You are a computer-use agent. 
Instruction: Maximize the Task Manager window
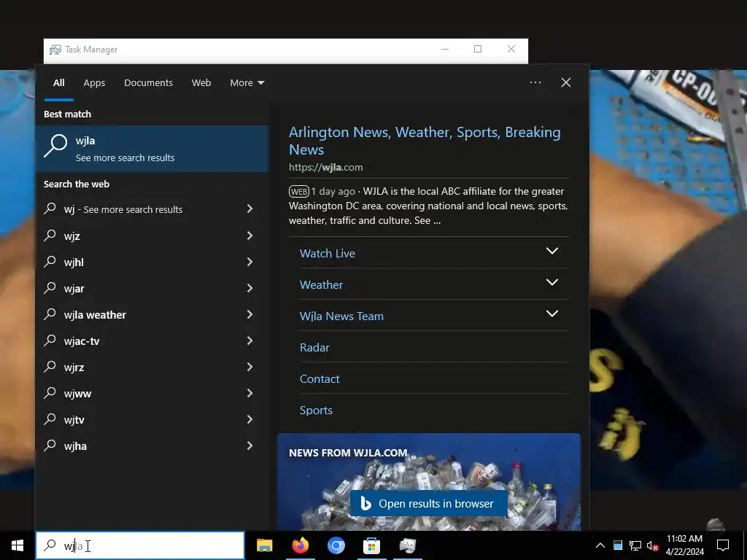click(x=478, y=49)
